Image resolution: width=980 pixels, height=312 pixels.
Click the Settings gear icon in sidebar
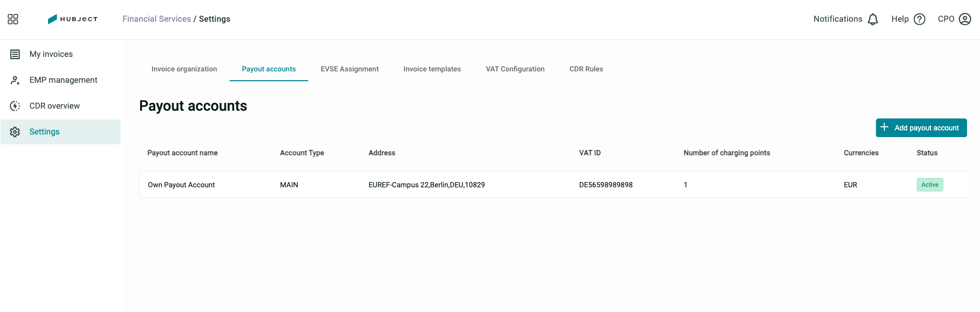tap(15, 132)
